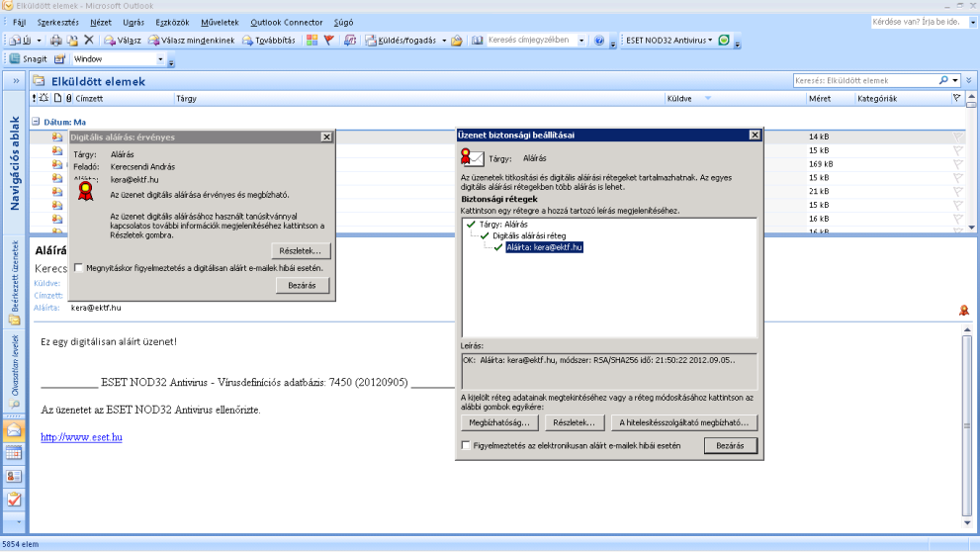Select Aláírta: kera@ektf.hu tree item
The height and width of the screenshot is (552, 980).
point(544,247)
